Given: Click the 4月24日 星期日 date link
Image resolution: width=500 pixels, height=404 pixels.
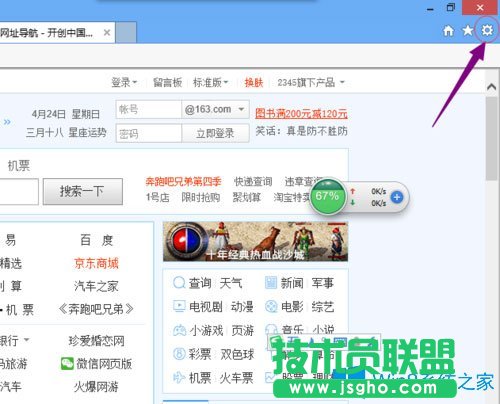Looking at the screenshot, I should (66, 114).
